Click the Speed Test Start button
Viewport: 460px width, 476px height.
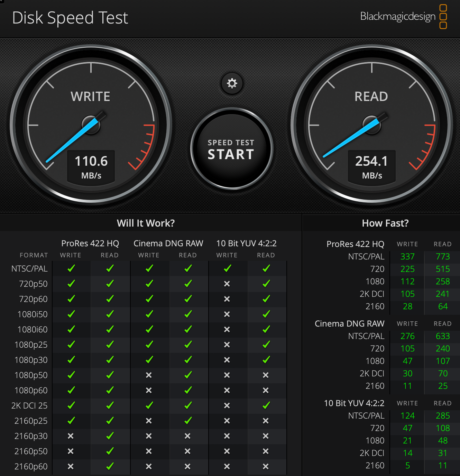point(231,149)
